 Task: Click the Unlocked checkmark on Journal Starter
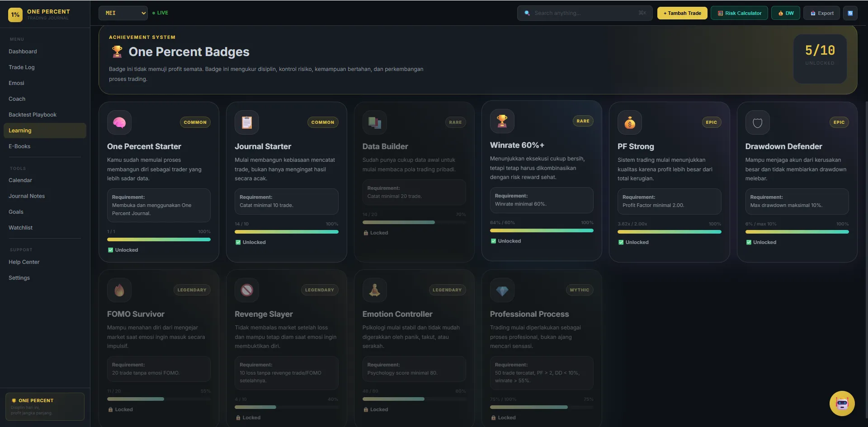coord(238,242)
